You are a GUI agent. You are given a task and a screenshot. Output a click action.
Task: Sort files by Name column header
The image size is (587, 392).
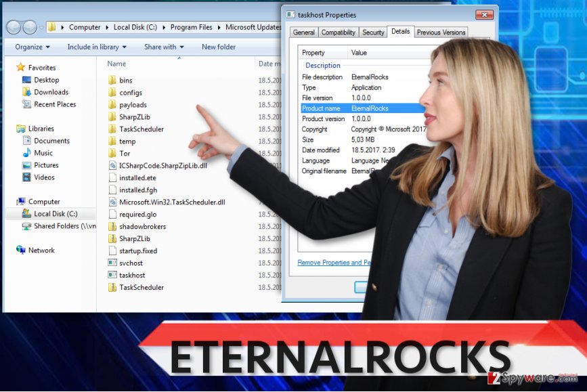[x=116, y=64]
